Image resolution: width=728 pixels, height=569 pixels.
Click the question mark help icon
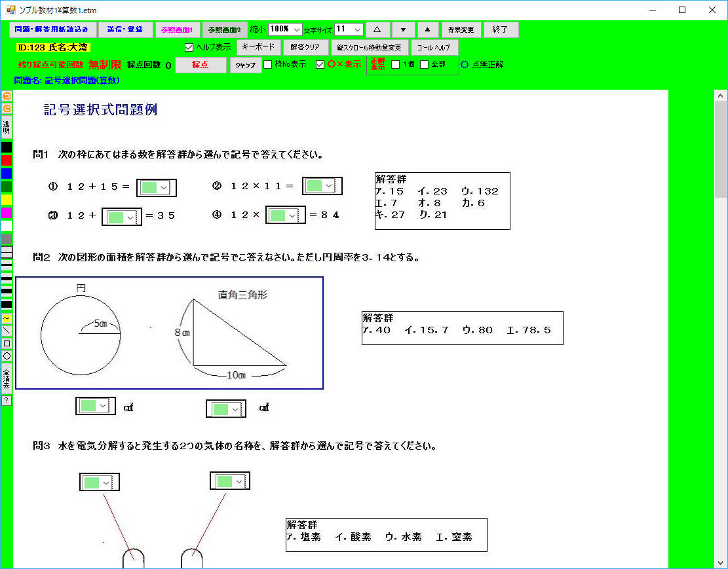pyautogui.click(x=7, y=400)
